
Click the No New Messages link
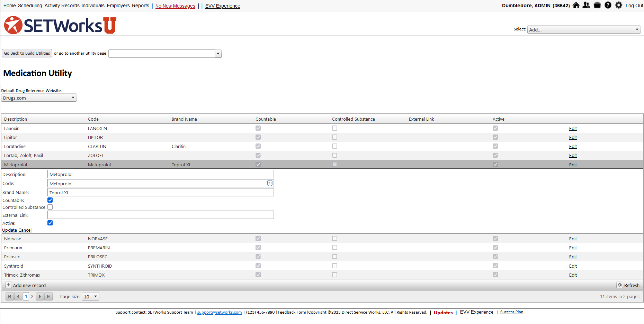(x=175, y=6)
